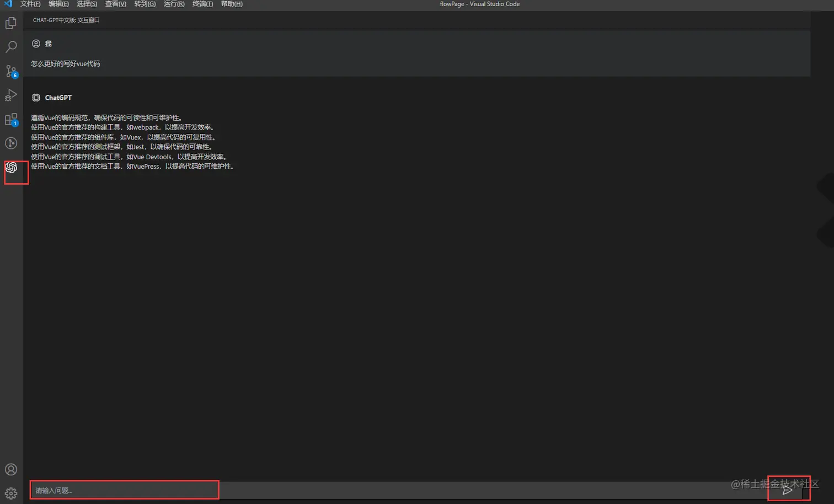The width and height of the screenshot is (834, 504).
Task: Click the answer line mentioning Vue Devtools
Action: (x=129, y=157)
